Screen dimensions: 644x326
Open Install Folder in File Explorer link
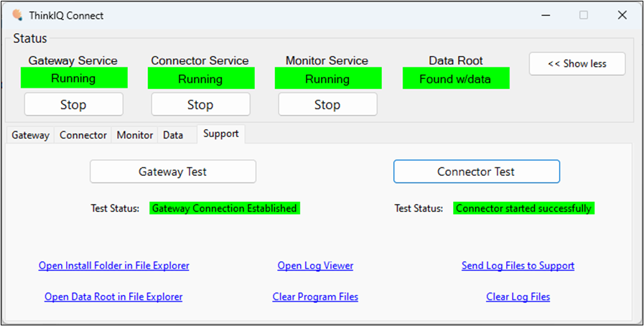[x=113, y=266]
